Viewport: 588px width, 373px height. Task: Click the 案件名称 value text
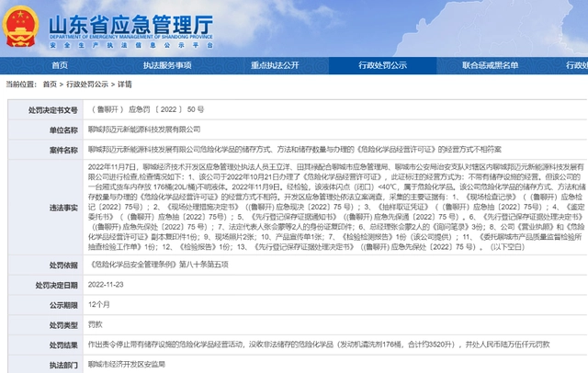coord(294,150)
